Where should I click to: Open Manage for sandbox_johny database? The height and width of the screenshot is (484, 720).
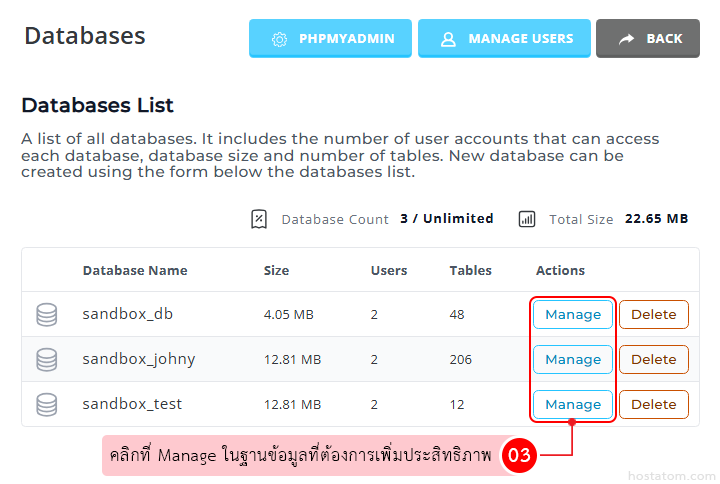click(x=573, y=359)
